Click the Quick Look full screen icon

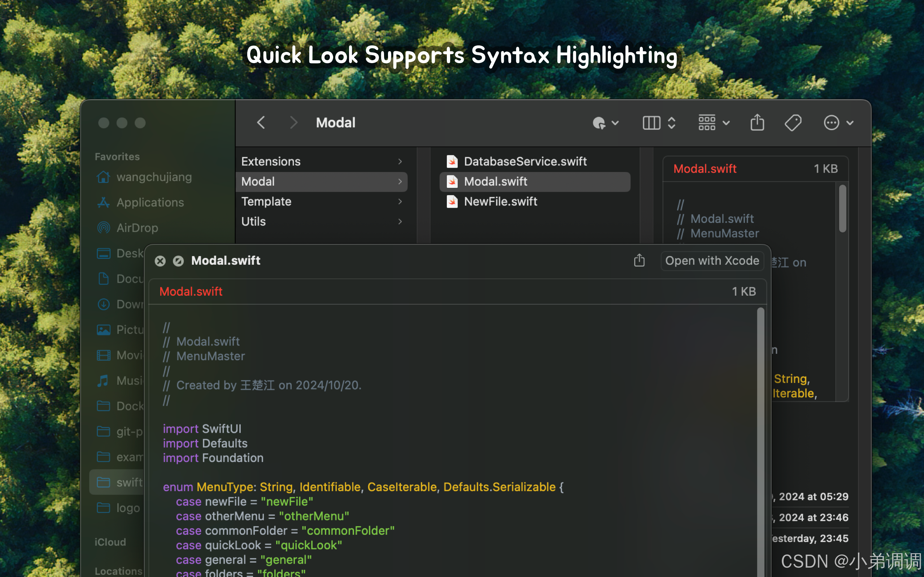[x=178, y=261]
